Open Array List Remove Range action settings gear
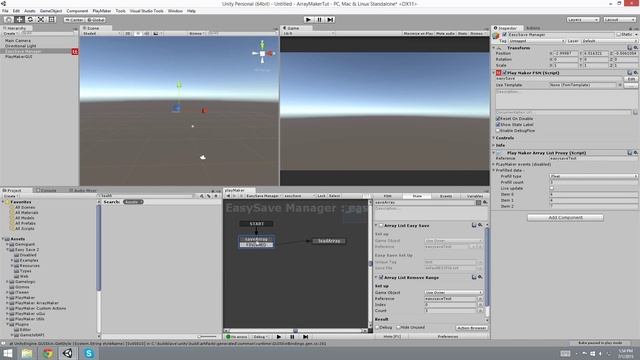The width and height of the screenshot is (640, 360). [480, 277]
